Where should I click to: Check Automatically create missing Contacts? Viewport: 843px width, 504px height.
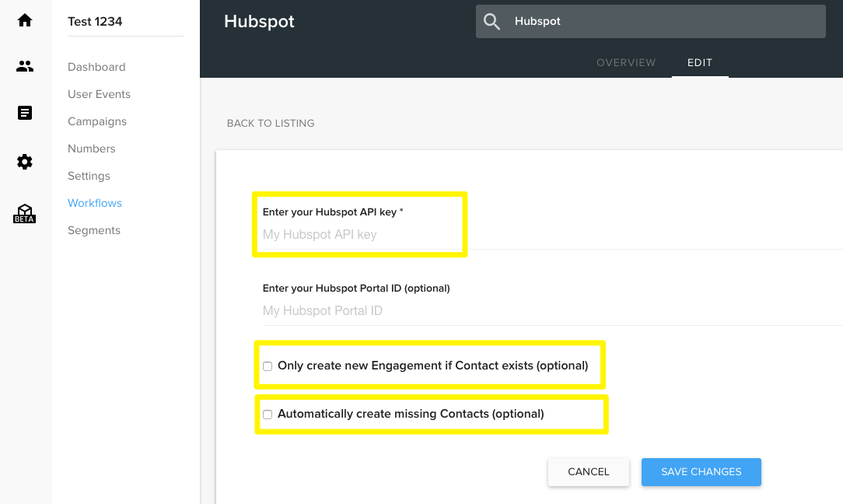[268, 415]
